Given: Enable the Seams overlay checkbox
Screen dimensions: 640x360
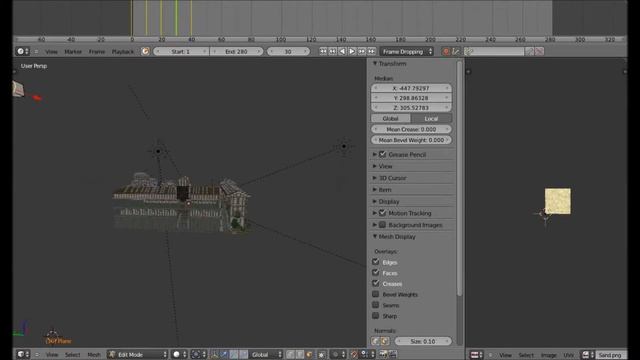Looking at the screenshot, I should (x=376, y=304).
